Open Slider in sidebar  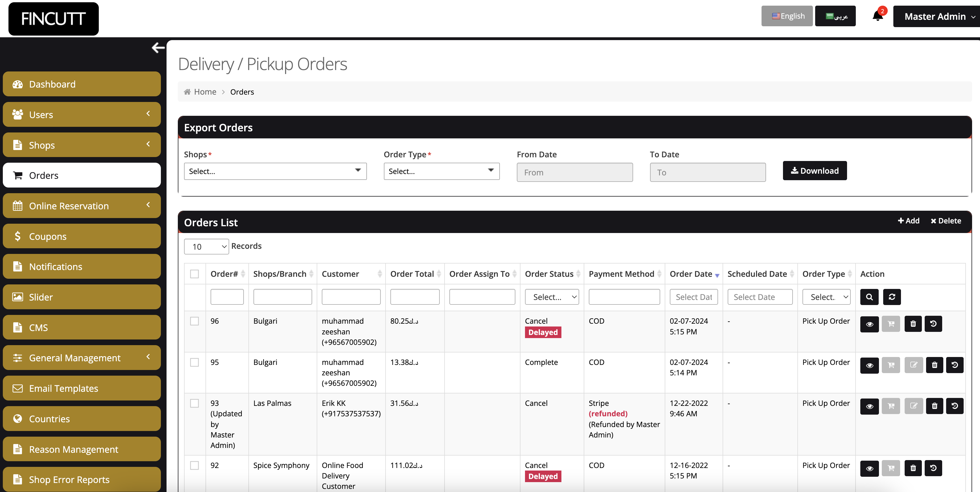(81, 297)
